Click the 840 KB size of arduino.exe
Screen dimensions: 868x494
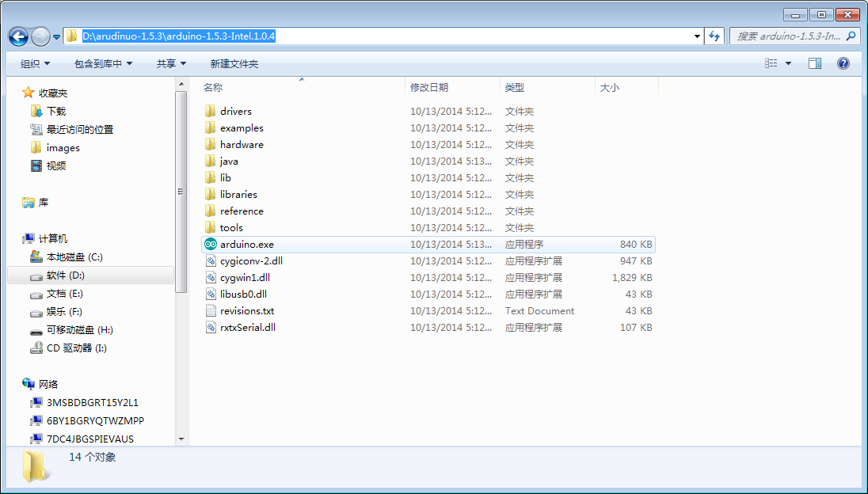635,244
